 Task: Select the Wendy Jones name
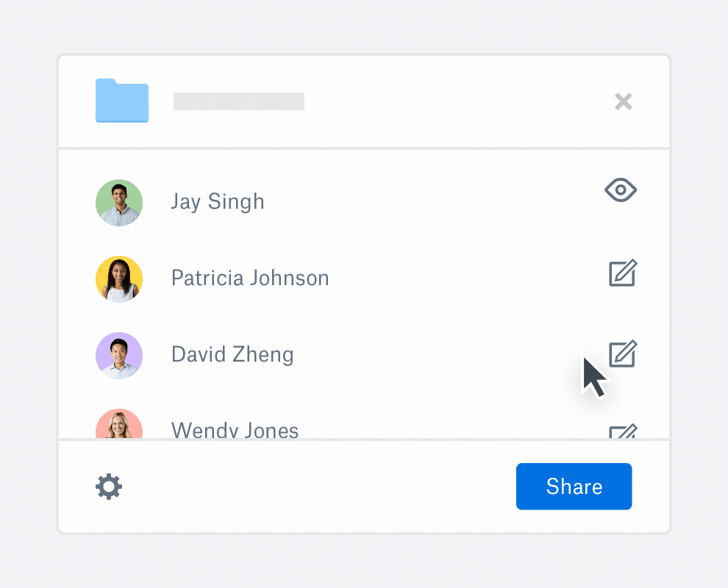(x=235, y=430)
